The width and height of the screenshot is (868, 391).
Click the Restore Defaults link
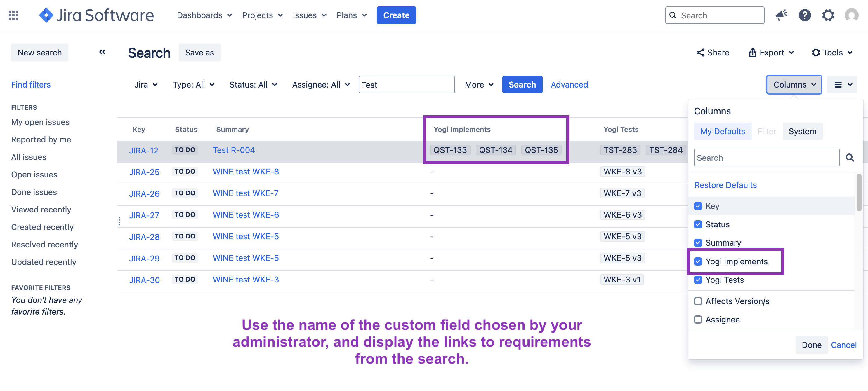click(x=725, y=185)
